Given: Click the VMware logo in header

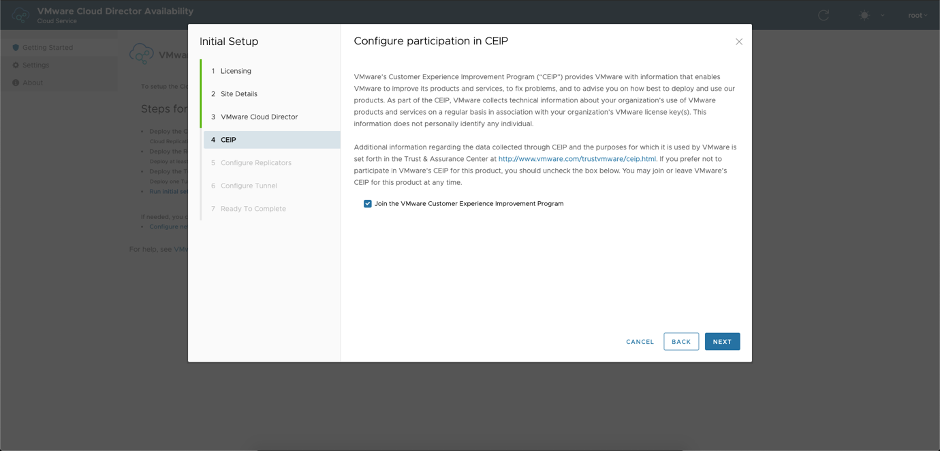Looking at the screenshot, I should (19, 14).
